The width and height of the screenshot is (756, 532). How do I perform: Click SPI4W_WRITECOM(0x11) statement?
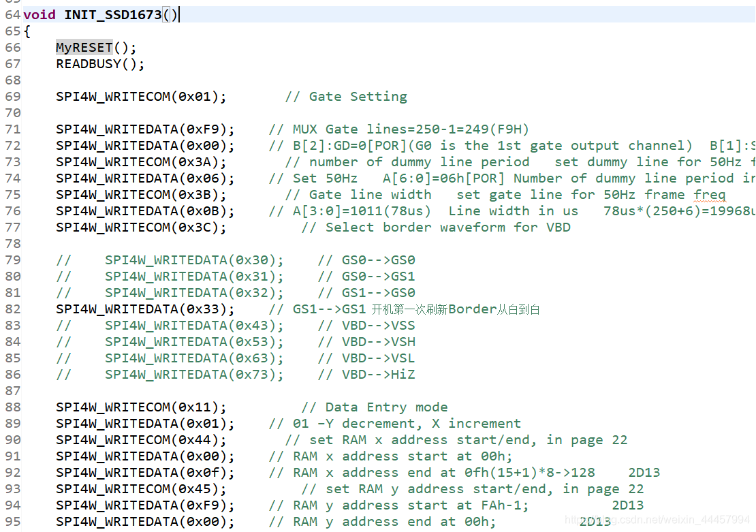point(141,407)
